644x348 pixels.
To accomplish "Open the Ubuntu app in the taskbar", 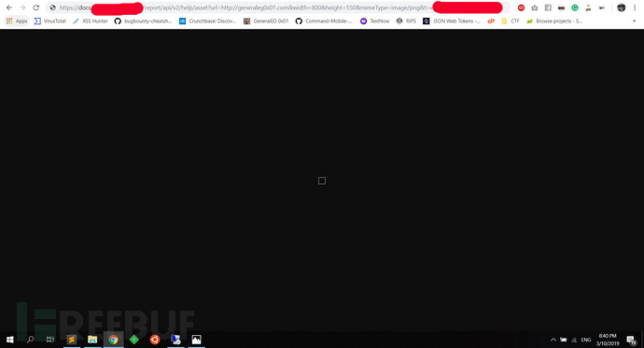I will [155, 340].
